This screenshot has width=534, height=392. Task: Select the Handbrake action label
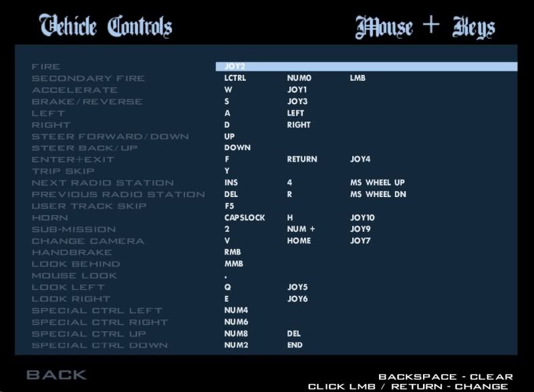tap(72, 252)
